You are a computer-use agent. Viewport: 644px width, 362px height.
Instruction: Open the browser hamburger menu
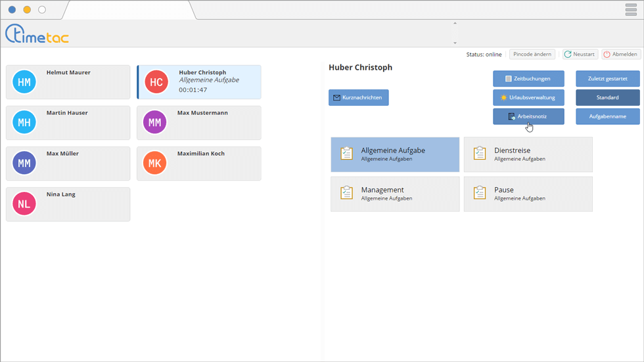tap(631, 9)
